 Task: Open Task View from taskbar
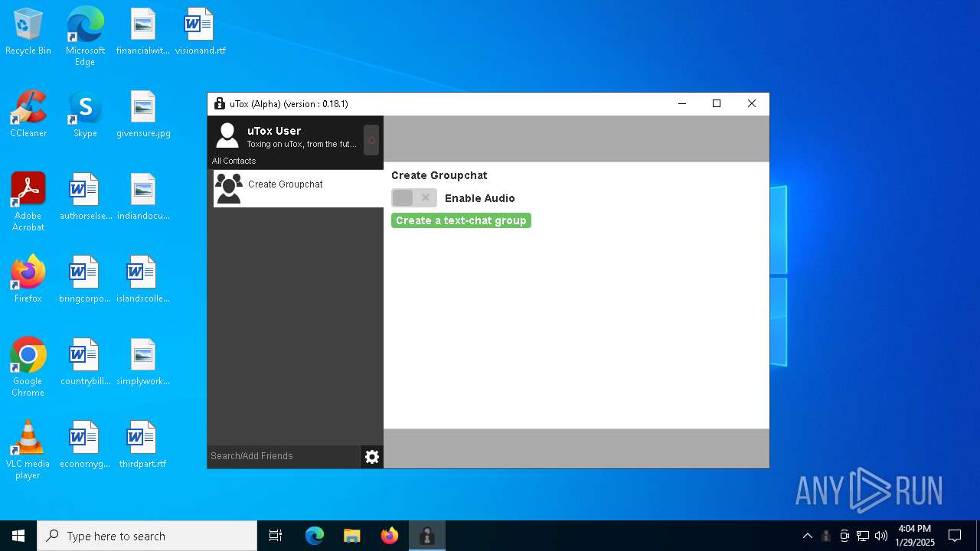[276, 536]
